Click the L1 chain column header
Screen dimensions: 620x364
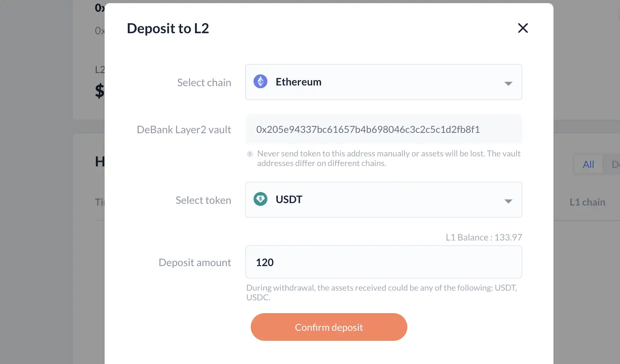tap(587, 202)
